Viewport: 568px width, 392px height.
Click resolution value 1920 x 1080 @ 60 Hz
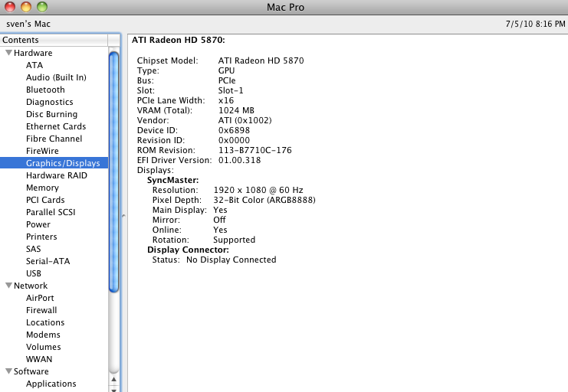click(x=258, y=190)
